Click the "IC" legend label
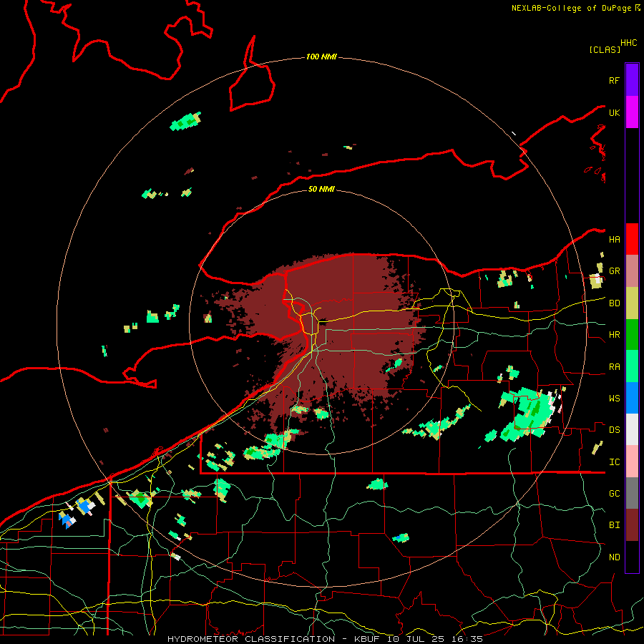Viewport: 644px width, 644px height. point(614,462)
